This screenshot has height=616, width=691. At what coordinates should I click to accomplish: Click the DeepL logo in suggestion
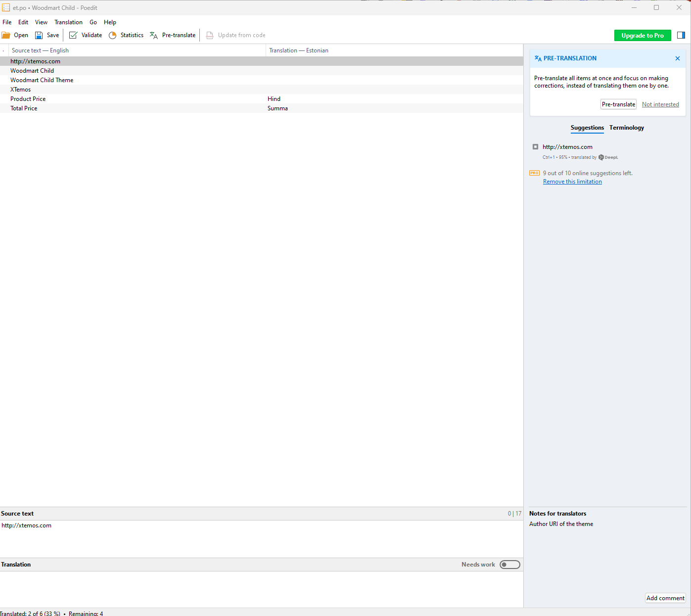608,157
